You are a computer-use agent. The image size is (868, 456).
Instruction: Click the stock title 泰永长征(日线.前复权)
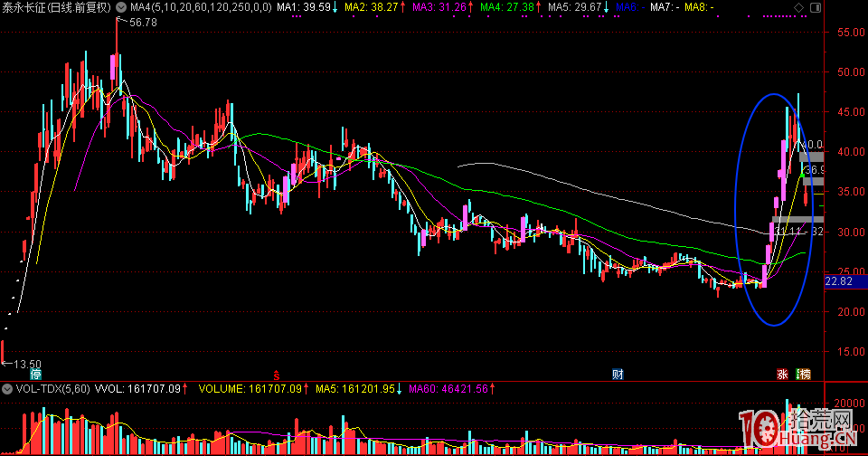(x=56, y=7)
